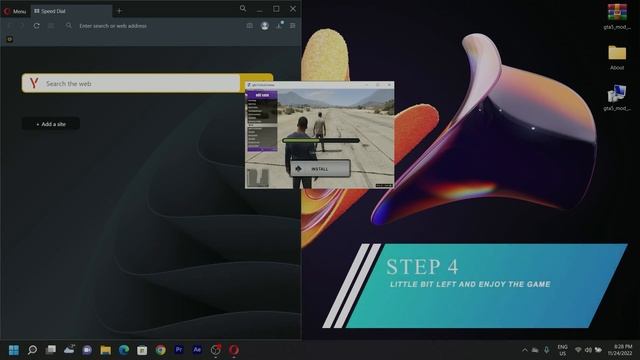
Task: Open taskbar Search
Action: click(32, 350)
